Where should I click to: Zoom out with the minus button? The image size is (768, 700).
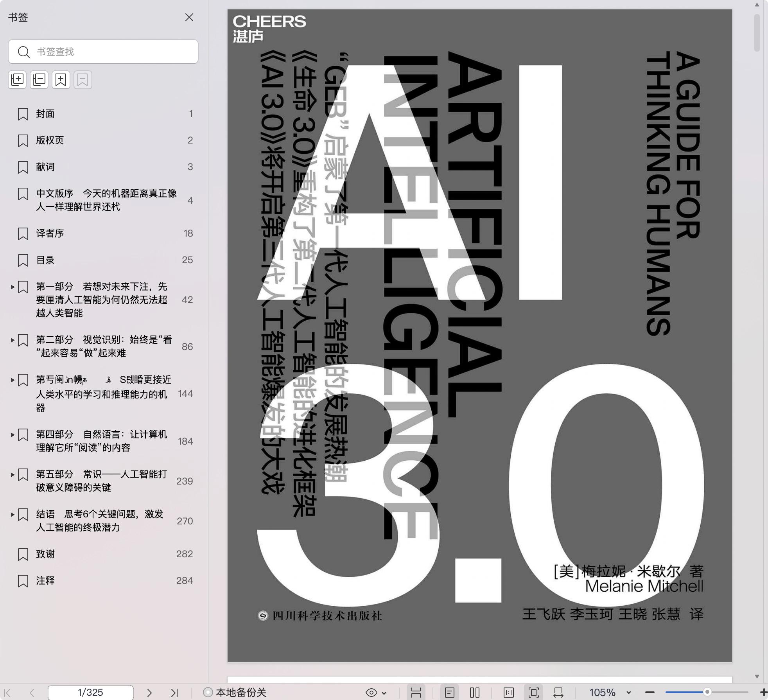point(650,693)
